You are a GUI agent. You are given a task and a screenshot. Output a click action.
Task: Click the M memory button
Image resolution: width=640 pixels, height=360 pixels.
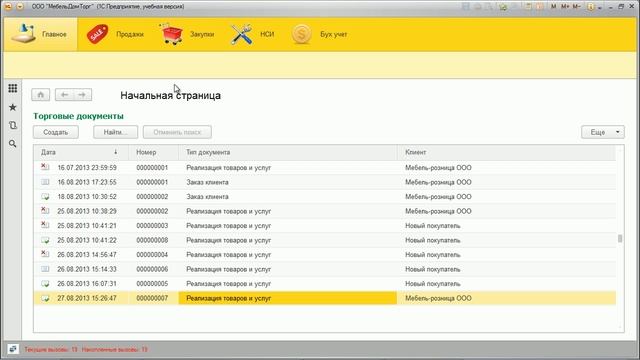553,7
